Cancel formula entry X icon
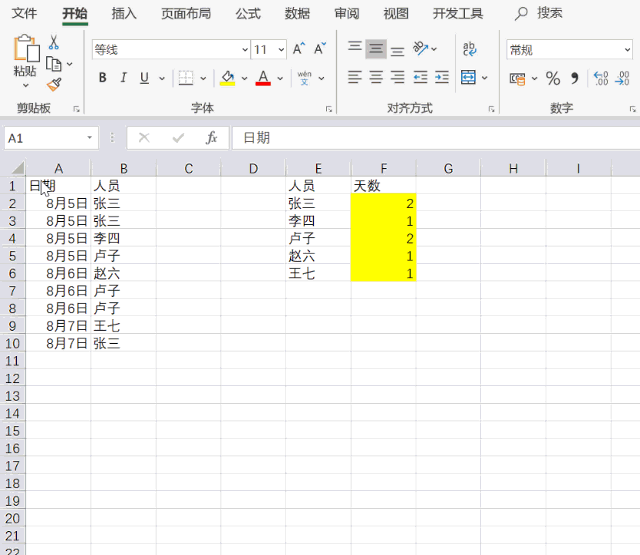Screen dimensions: 640x555 point(144,138)
